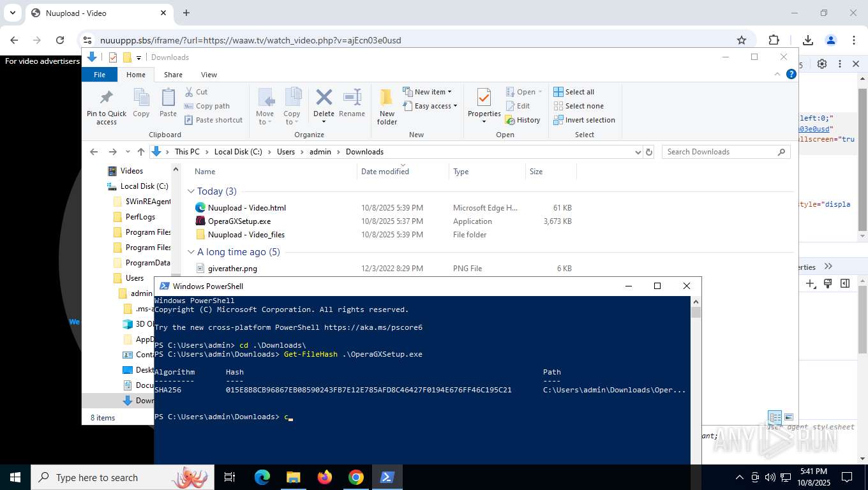
Task: Go back in File Explorer
Action: click(x=94, y=152)
